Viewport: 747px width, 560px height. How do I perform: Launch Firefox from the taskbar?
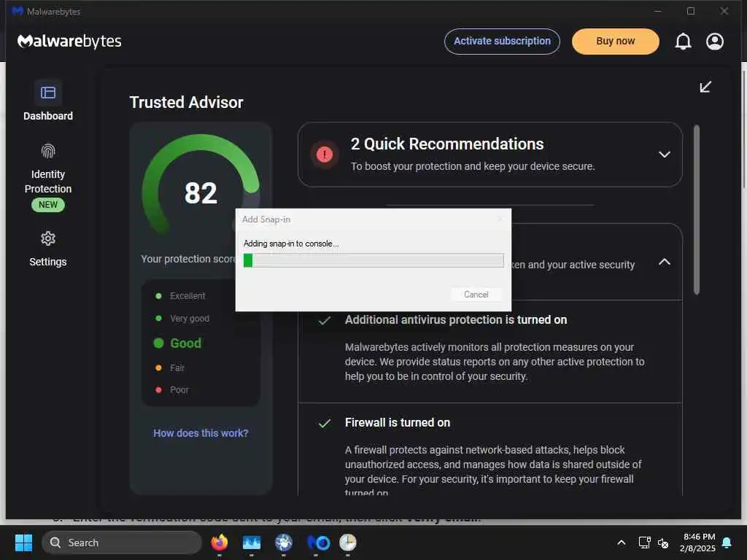click(x=220, y=542)
